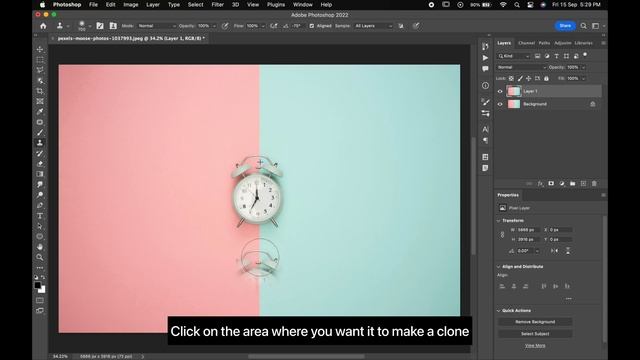Add a layer style with fx

pos(540,184)
